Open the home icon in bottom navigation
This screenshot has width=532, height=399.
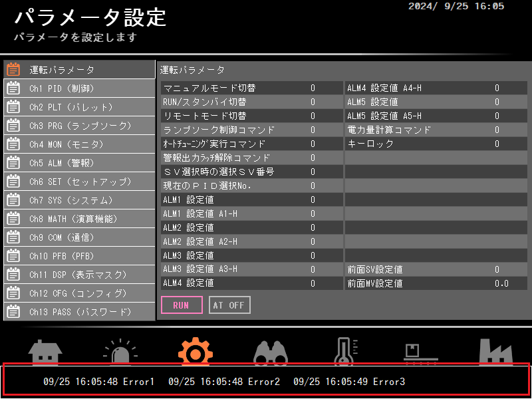click(45, 351)
